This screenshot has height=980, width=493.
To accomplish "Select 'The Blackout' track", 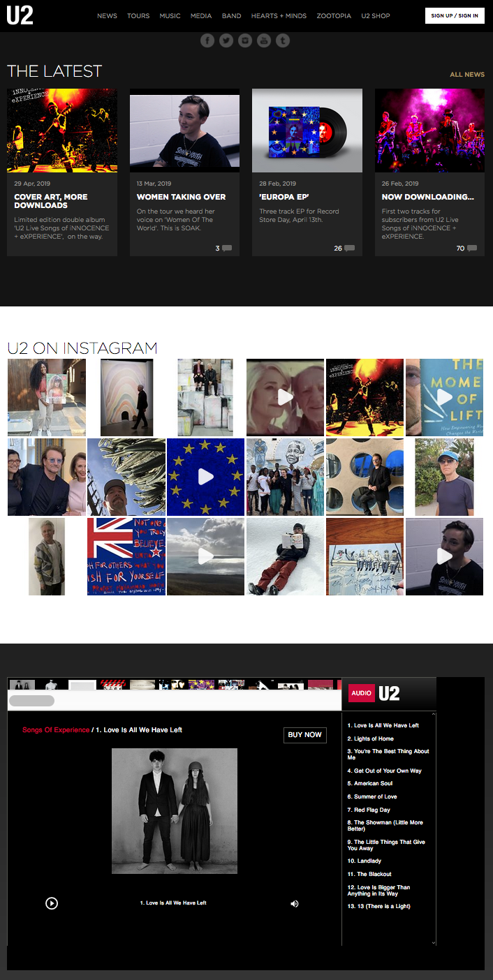I will (369, 874).
